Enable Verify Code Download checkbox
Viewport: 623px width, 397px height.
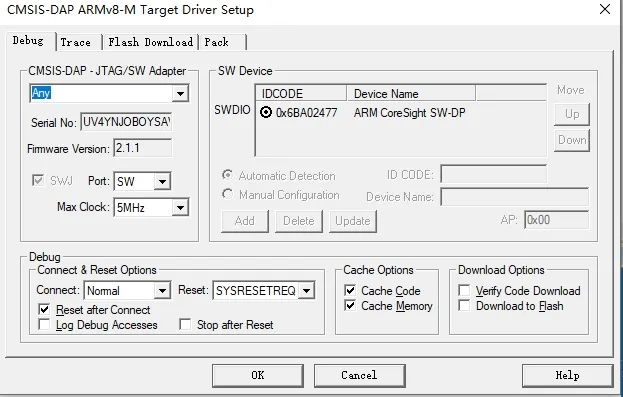click(x=464, y=290)
